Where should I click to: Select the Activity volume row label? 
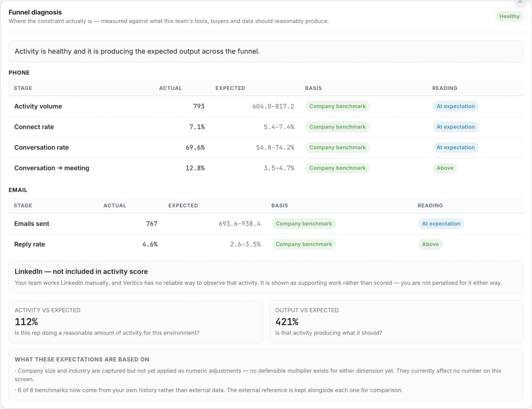tap(38, 106)
